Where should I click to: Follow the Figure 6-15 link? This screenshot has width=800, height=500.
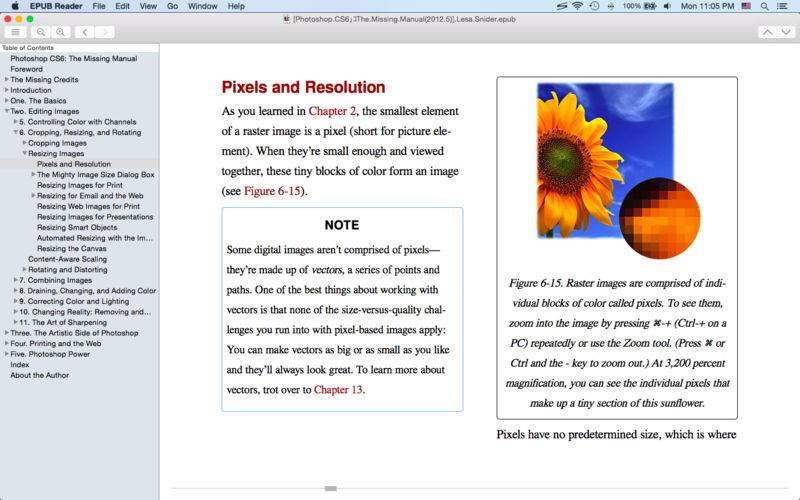coord(272,191)
